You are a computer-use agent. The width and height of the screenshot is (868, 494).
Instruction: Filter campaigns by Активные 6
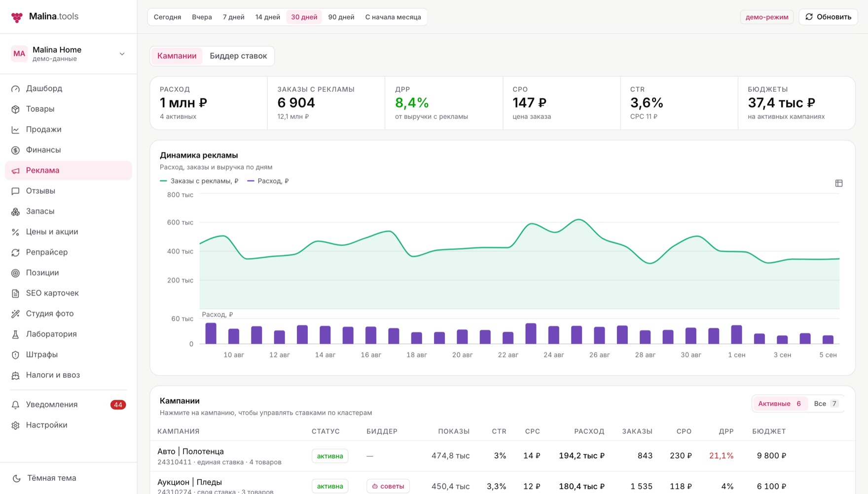780,403
